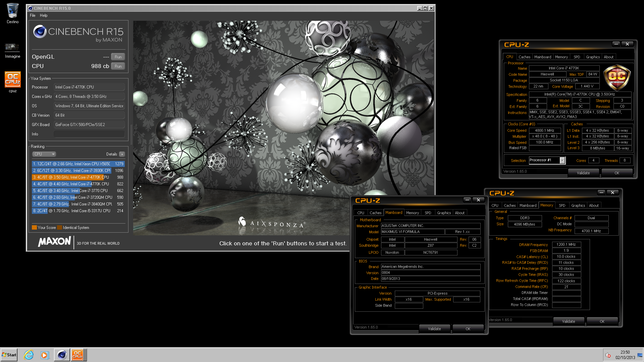This screenshot has height=362, width=644.
Task: Open the cpuz desktop shortcut
Action: [x=12, y=82]
